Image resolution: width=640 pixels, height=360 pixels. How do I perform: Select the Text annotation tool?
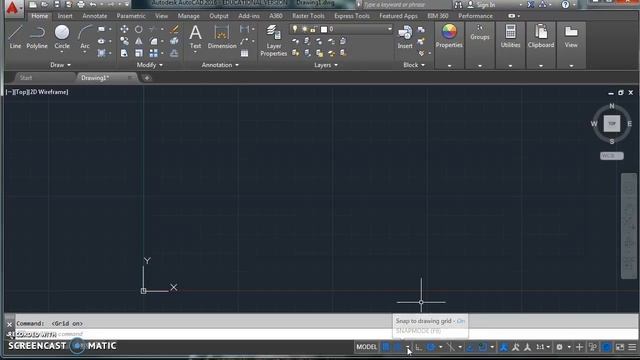[x=196, y=37]
